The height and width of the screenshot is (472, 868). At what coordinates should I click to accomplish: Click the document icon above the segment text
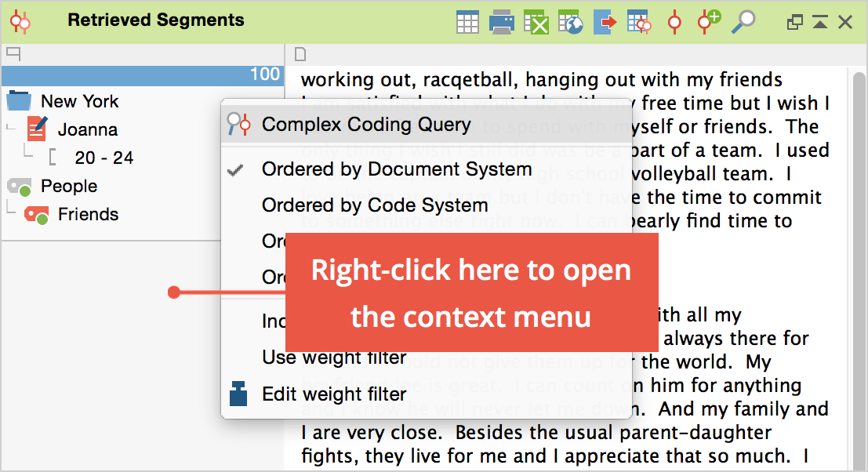tap(300, 54)
